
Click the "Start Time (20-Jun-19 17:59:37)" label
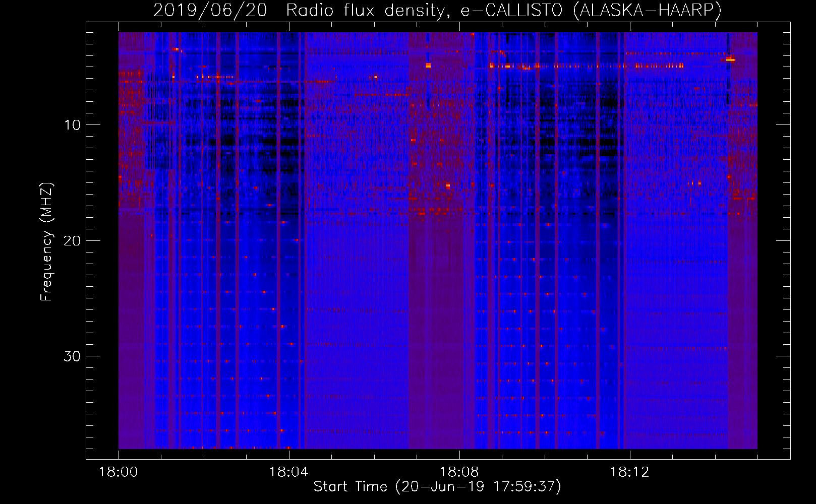[437, 487]
